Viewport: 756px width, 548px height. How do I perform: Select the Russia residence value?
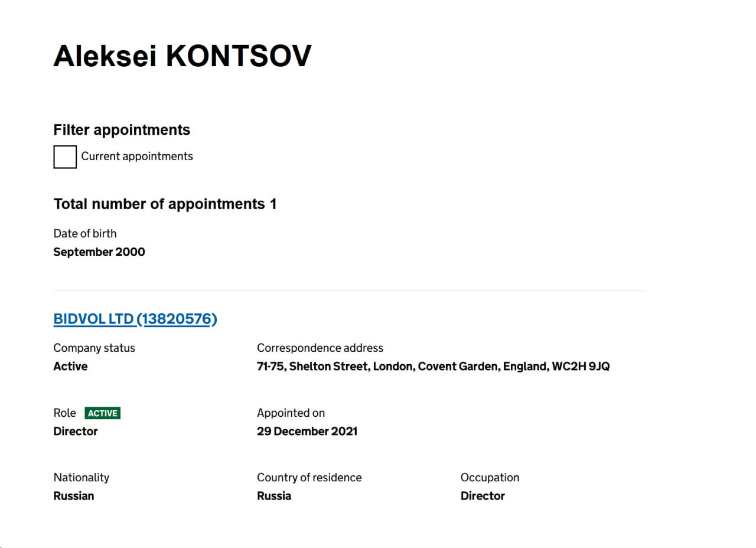point(274,496)
